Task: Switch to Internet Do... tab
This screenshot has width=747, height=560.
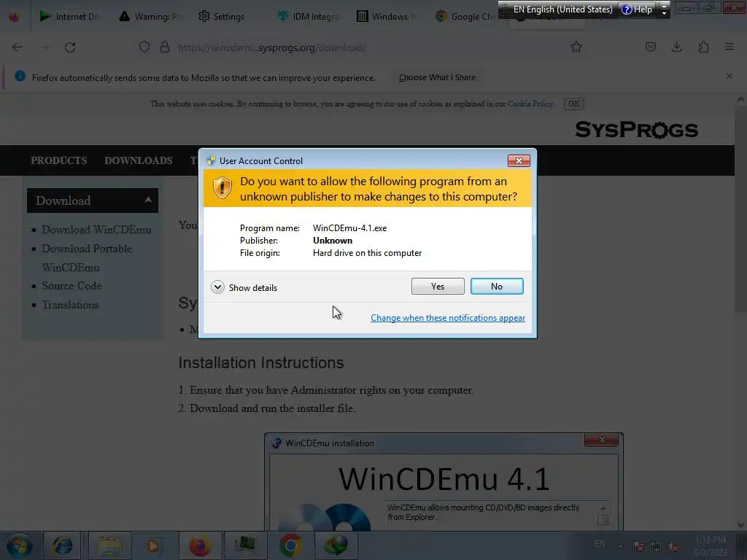Action: tap(69, 17)
